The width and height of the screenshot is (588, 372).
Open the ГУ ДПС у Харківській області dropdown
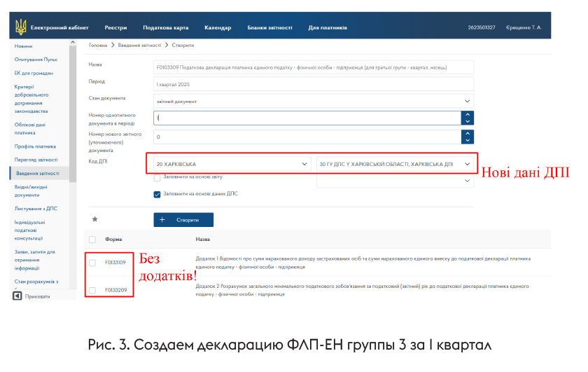(x=396, y=164)
